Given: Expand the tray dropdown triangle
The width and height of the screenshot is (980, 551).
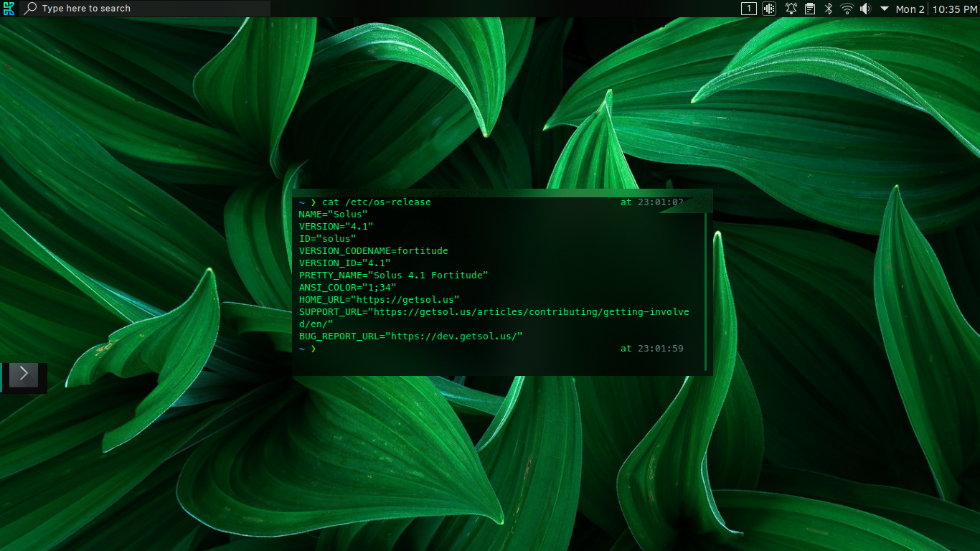Looking at the screenshot, I should click(x=885, y=9).
